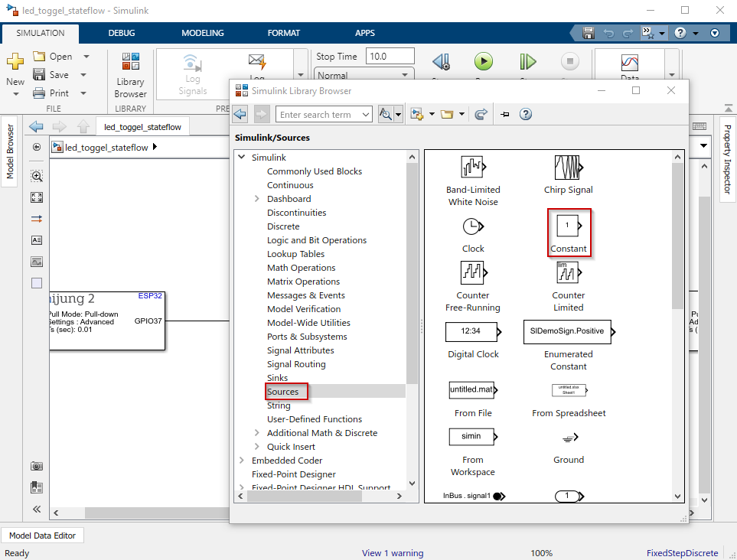Click the Constant block icon
737x560 pixels.
coord(568,226)
